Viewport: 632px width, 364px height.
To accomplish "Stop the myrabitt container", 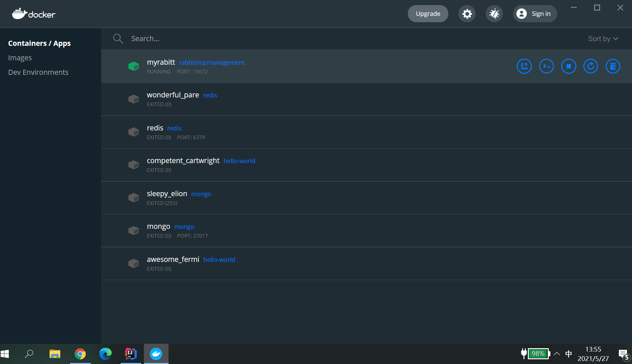I will 569,66.
